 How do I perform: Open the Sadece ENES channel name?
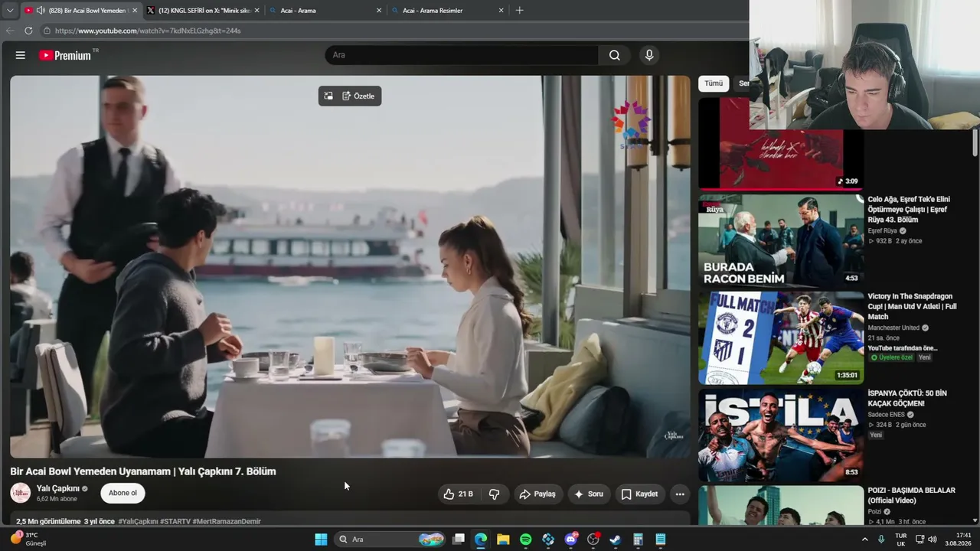[887, 415]
